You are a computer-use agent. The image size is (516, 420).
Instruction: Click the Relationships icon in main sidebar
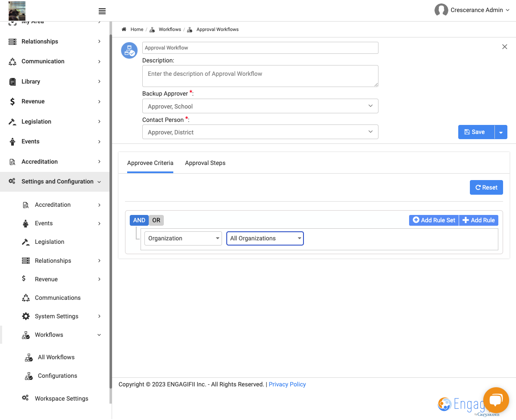13,41
